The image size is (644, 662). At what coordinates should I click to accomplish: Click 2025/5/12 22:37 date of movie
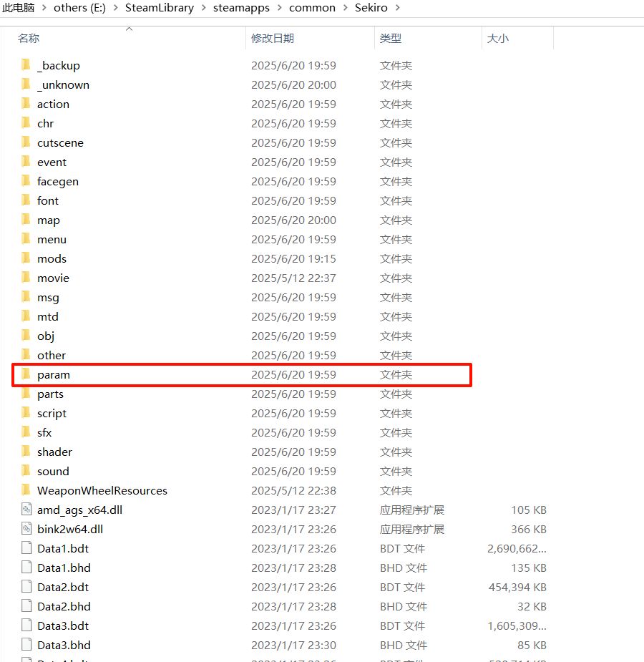(293, 278)
